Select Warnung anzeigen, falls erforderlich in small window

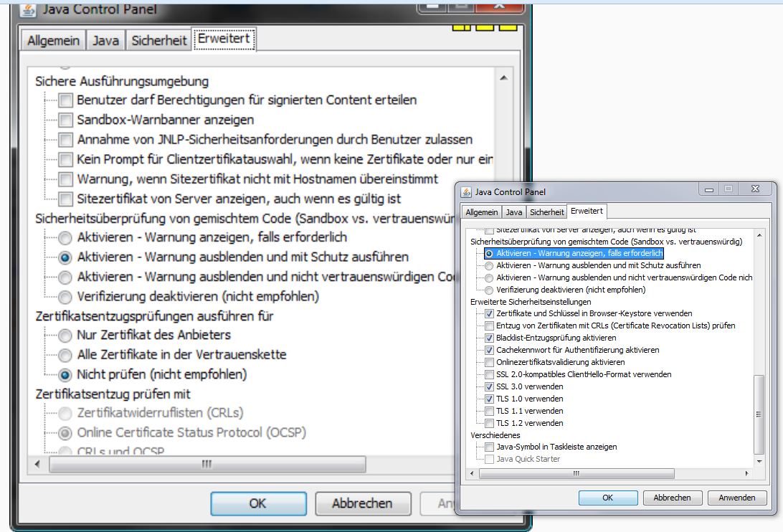(489, 254)
